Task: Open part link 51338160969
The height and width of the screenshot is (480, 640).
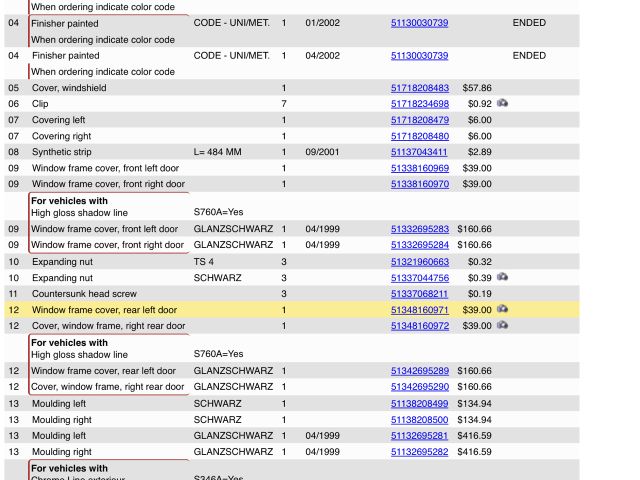Action: (419, 168)
